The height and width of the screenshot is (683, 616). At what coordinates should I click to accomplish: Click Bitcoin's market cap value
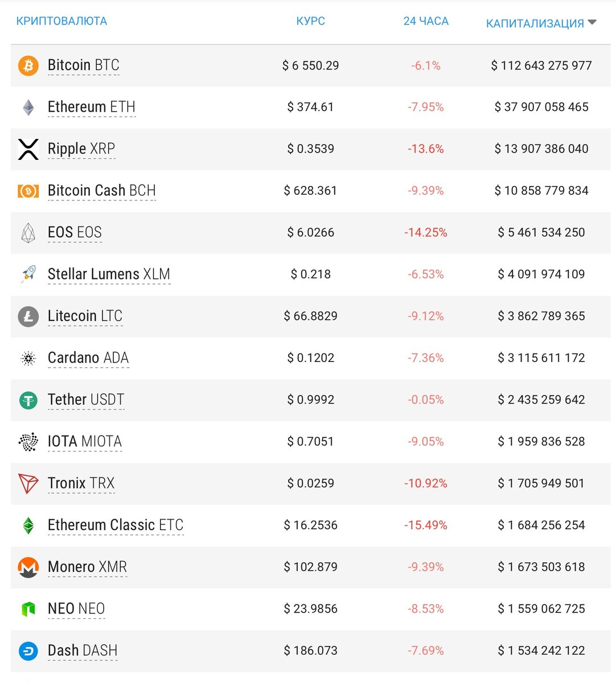click(541, 65)
